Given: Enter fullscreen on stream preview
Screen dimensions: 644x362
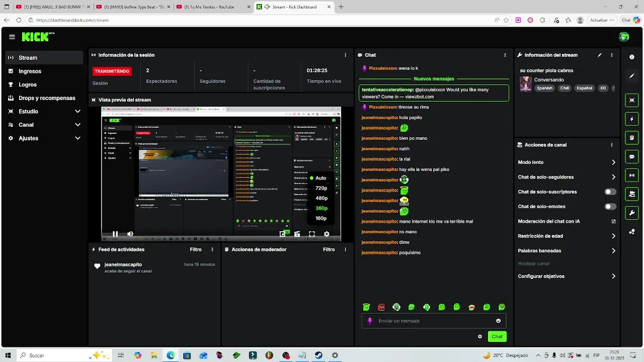Looking at the screenshot, I should pyautogui.click(x=312, y=234).
